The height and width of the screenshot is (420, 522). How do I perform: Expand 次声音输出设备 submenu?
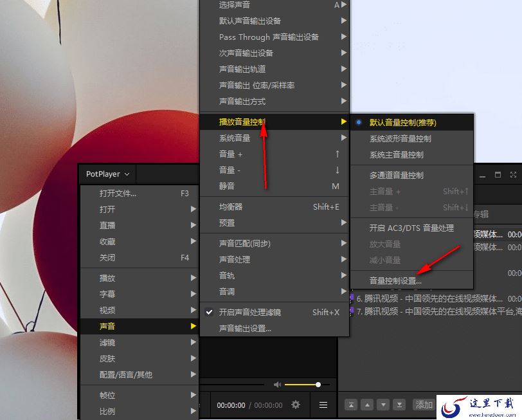(x=274, y=53)
